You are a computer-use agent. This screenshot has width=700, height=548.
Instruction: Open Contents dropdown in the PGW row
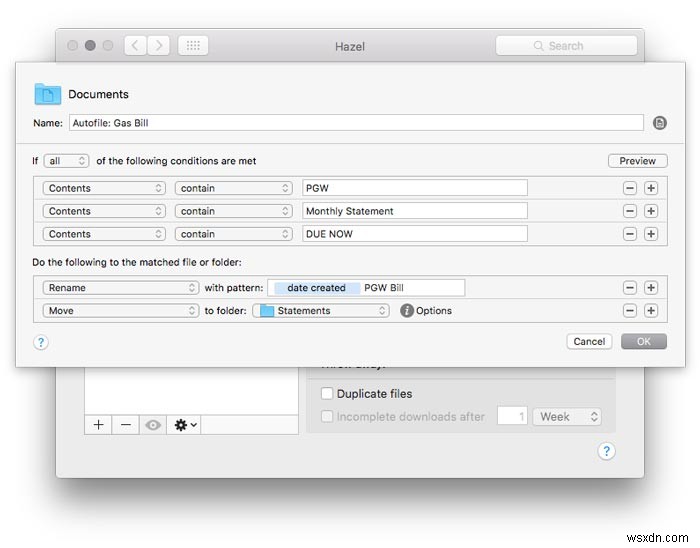pos(104,188)
